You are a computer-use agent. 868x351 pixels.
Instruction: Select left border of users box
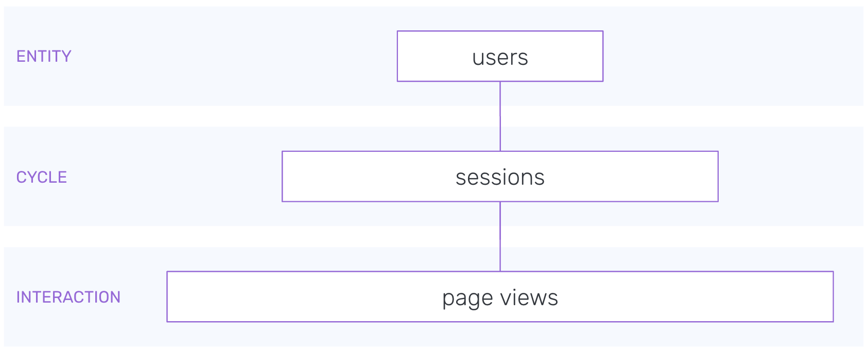(x=397, y=57)
